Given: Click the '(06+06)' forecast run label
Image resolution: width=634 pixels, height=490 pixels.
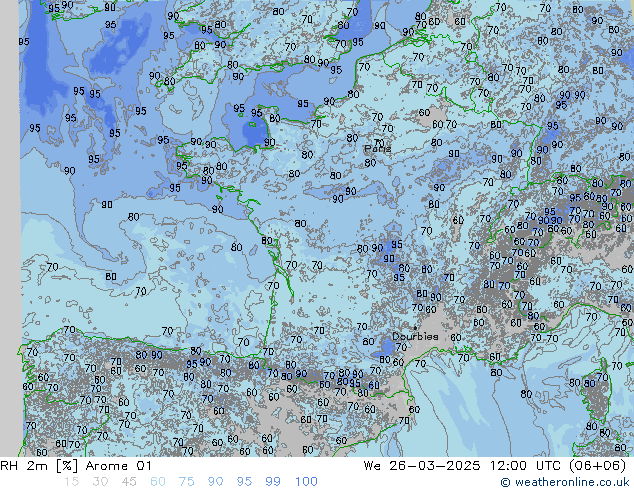Looking at the screenshot, I should pyautogui.click(x=598, y=466).
